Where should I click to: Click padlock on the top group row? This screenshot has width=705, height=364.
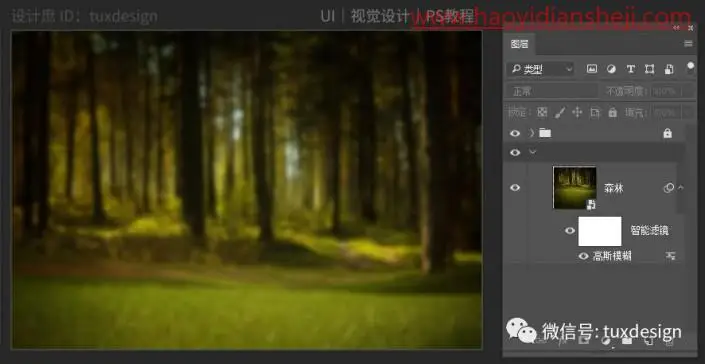668,133
